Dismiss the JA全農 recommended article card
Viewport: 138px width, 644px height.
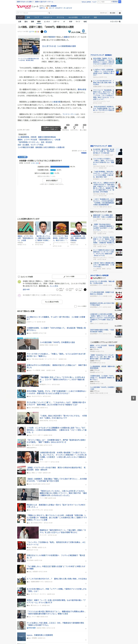click(x=33, y=245)
